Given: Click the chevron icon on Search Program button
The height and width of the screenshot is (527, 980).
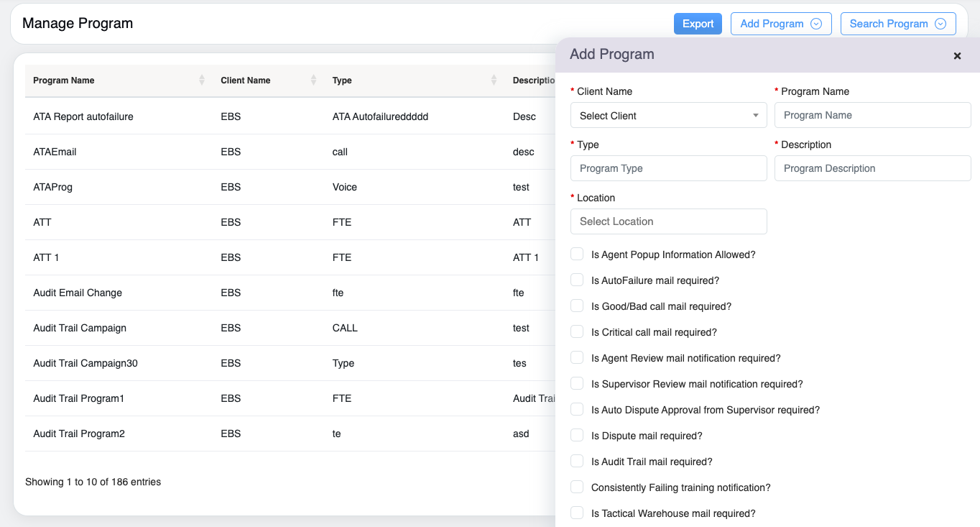Looking at the screenshot, I should point(940,24).
